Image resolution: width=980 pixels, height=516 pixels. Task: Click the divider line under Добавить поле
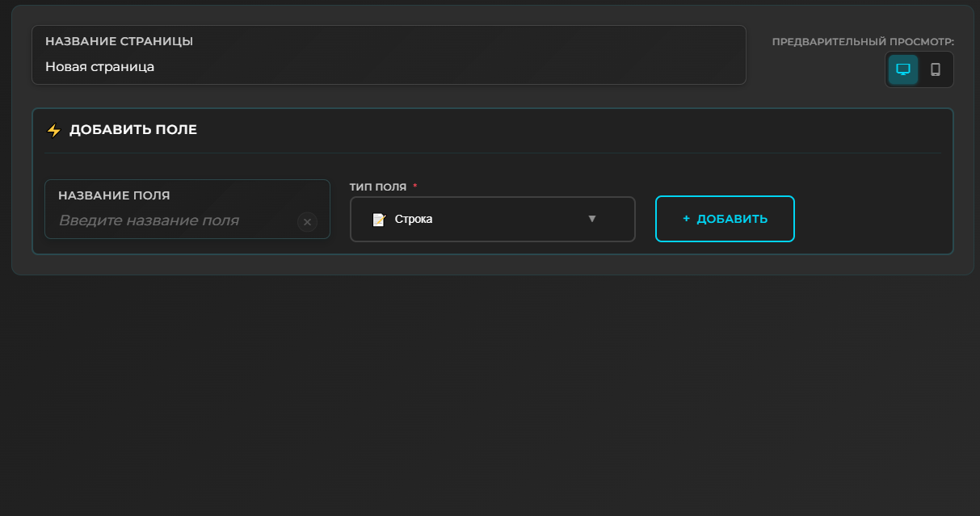[x=493, y=153]
